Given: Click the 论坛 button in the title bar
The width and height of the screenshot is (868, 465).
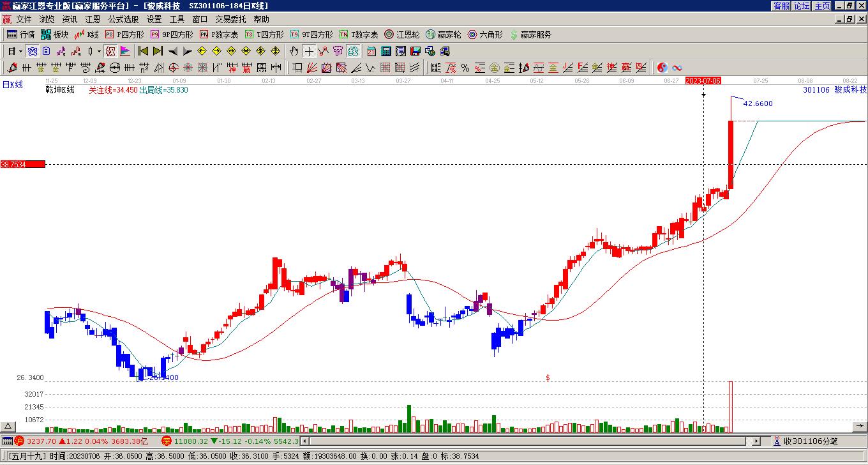Looking at the screenshot, I should pyautogui.click(x=802, y=6).
